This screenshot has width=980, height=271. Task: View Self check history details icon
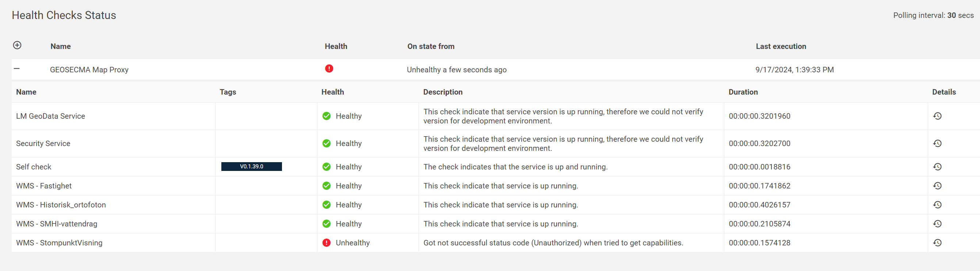pyautogui.click(x=937, y=167)
